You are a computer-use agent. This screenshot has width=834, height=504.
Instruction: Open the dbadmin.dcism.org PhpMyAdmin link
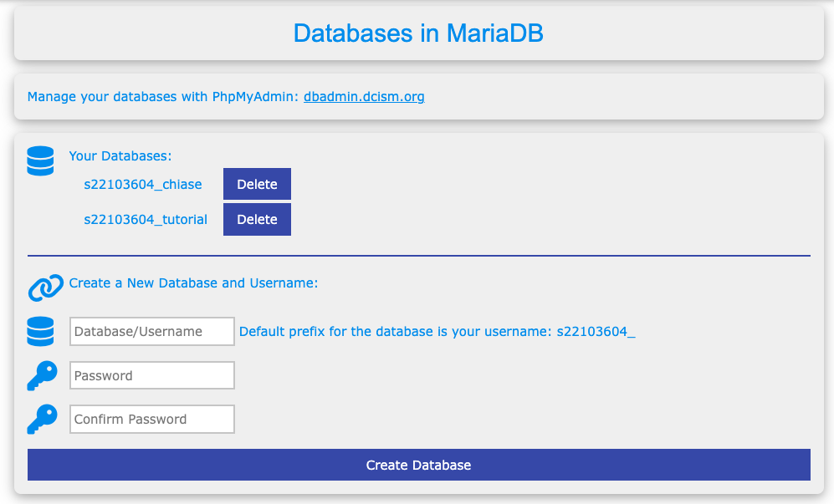[364, 96]
